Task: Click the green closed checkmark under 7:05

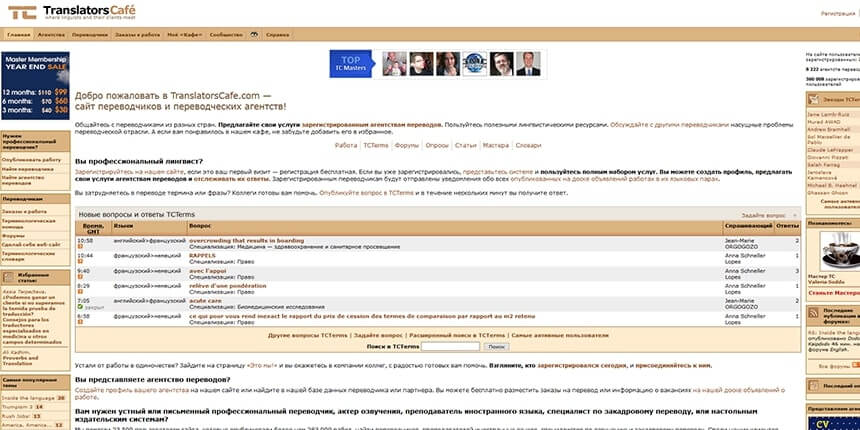Action: 80,307
